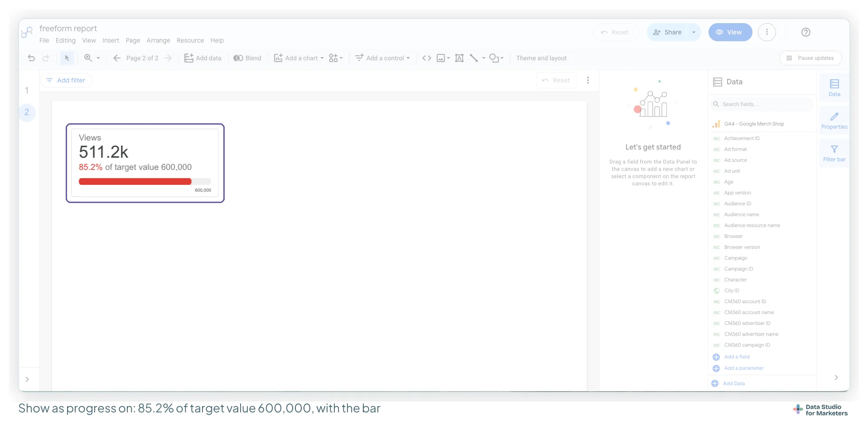
Task: Expand the Add a control dropdown
Action: (408, 58)
